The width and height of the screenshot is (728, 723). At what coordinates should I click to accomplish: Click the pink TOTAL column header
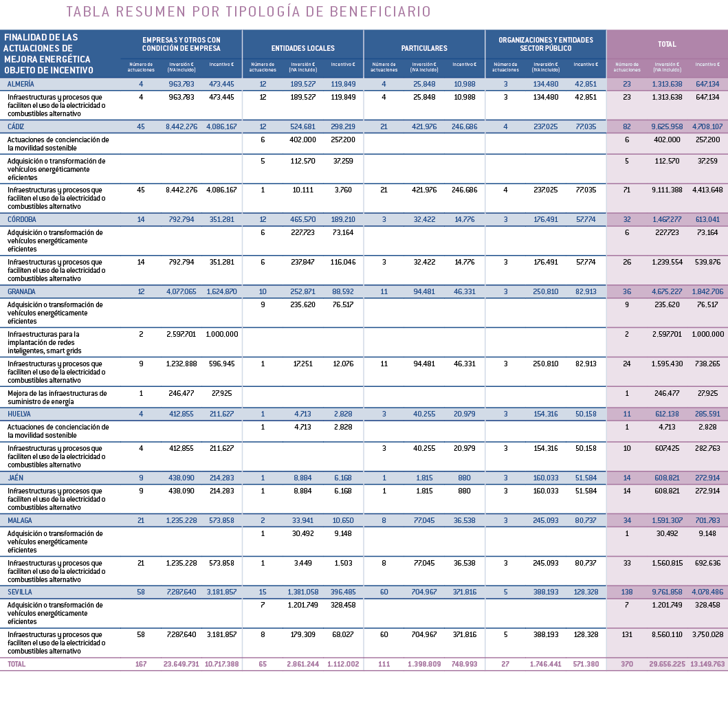point(666,43)
